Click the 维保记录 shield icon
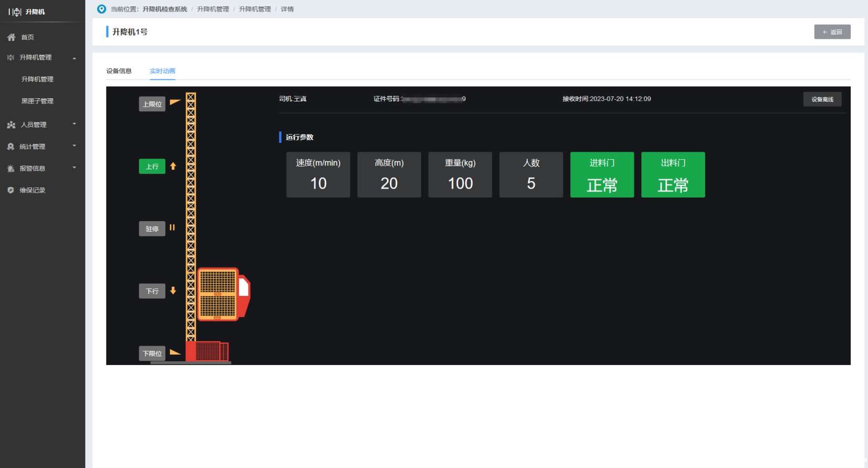The width and height of the screenshot is (868, 468). [x=11, y=190]
